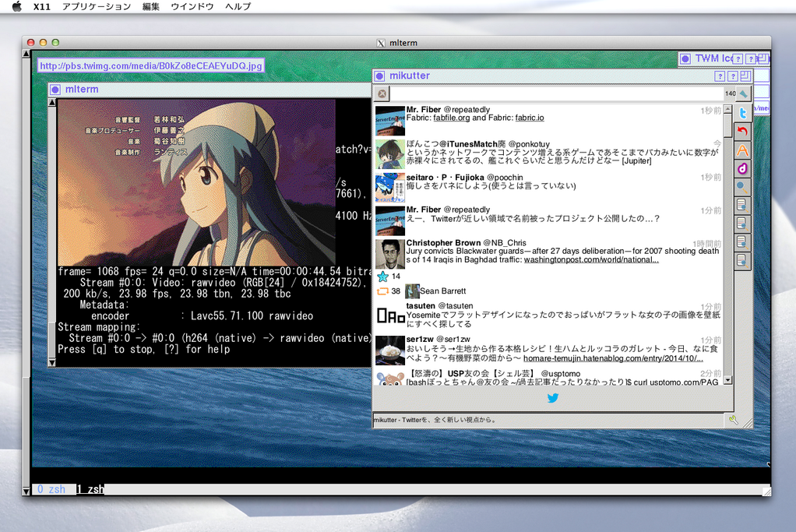Select the @usptomo tweet at the bottom

tap(549, 379)
